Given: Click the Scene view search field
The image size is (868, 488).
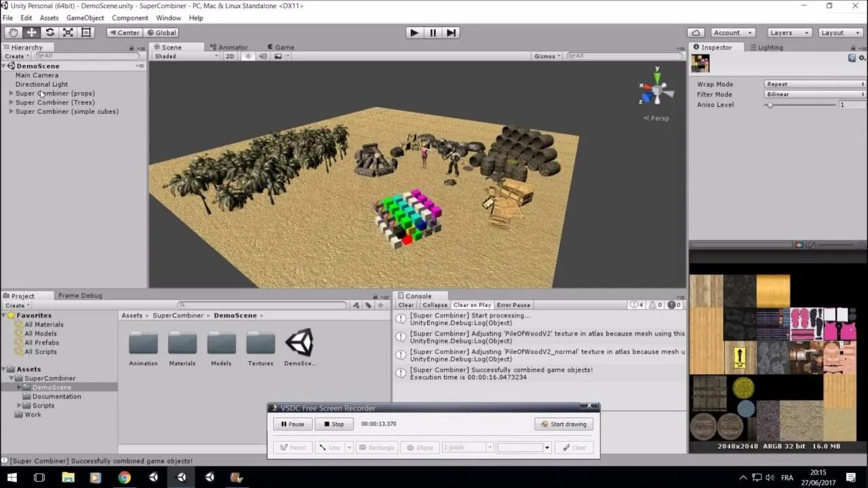Looking at the screenshot, I should [x=624, y=56].
